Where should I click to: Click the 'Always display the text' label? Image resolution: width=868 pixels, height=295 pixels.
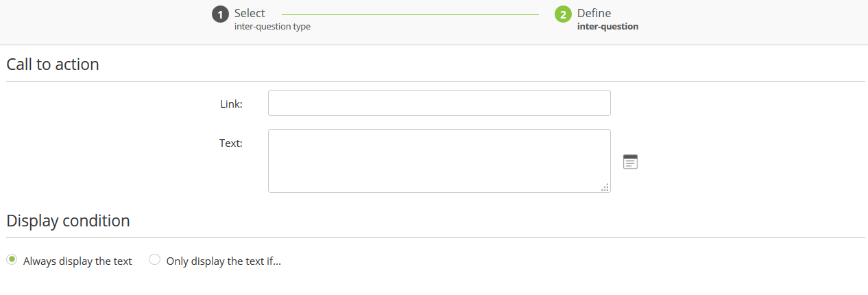[x=77, y=261]
